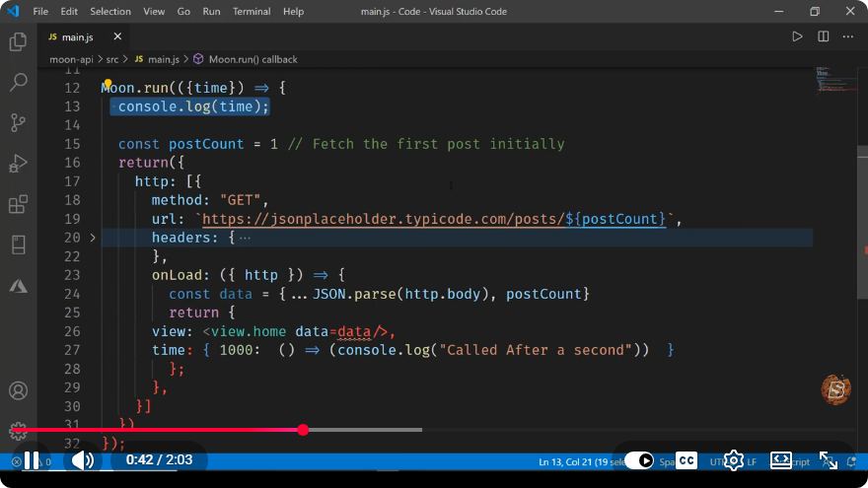This screenshot has height=488, width=868.
Task: Click the Accounts icon in activity bar
Action: [x=18, y=390]
